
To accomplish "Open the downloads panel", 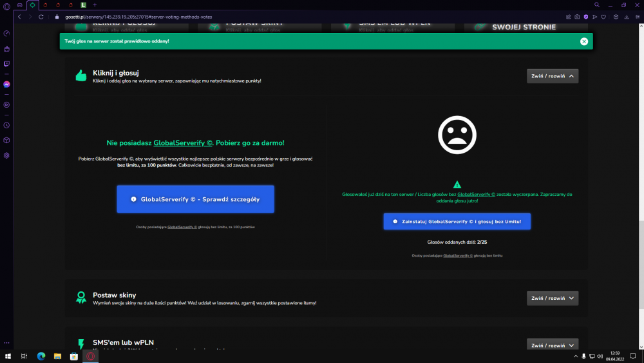I will tap(627, 17).
